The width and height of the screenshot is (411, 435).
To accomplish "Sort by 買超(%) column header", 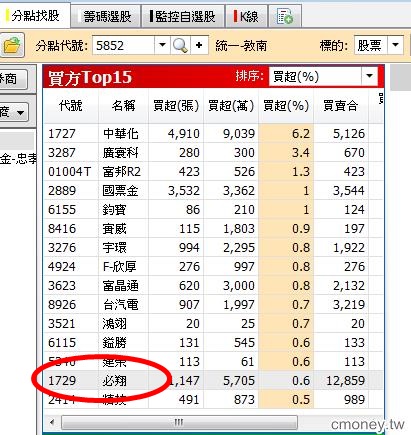I will click(286, 106).
